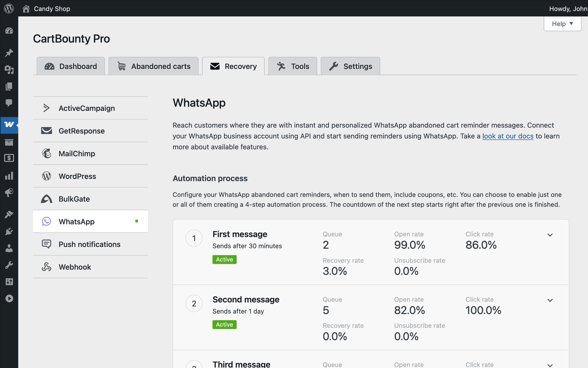Click the 'look at our docs' link
The width and height of the screenshot is (588, 368).
(508, 136)
